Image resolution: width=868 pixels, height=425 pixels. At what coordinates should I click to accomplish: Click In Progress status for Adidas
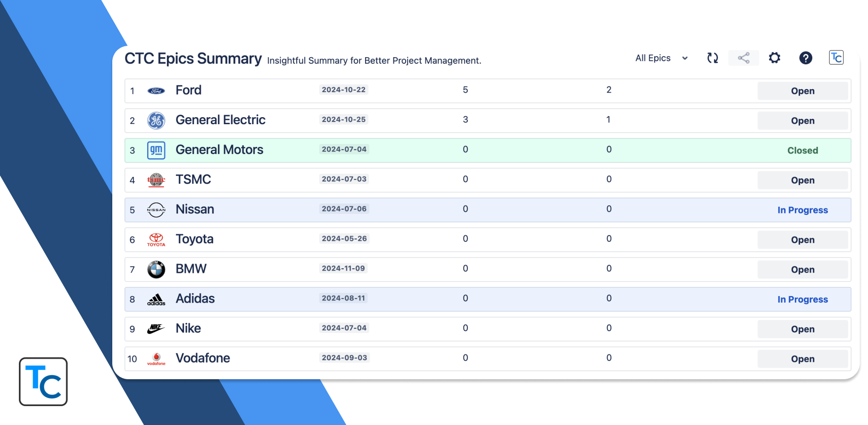click(802, 299)
